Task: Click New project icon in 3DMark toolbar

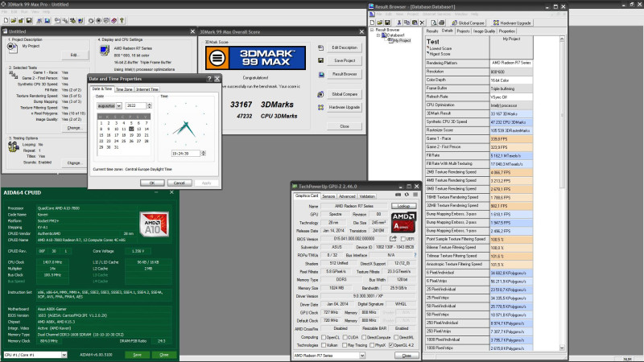Action: click(x=6, y=20)
